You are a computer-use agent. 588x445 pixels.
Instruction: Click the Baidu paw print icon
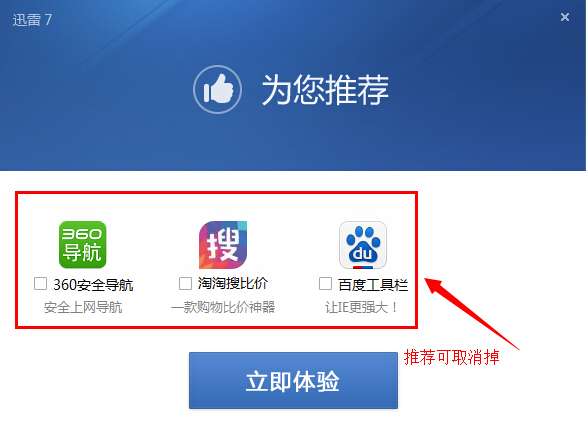click(x=363, y=245)
